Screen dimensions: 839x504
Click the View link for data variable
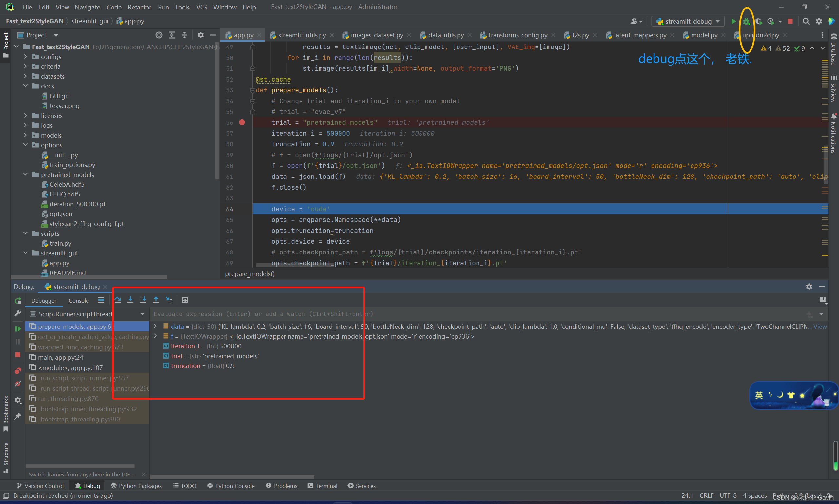pyautogui.click(x=820, y=327)
